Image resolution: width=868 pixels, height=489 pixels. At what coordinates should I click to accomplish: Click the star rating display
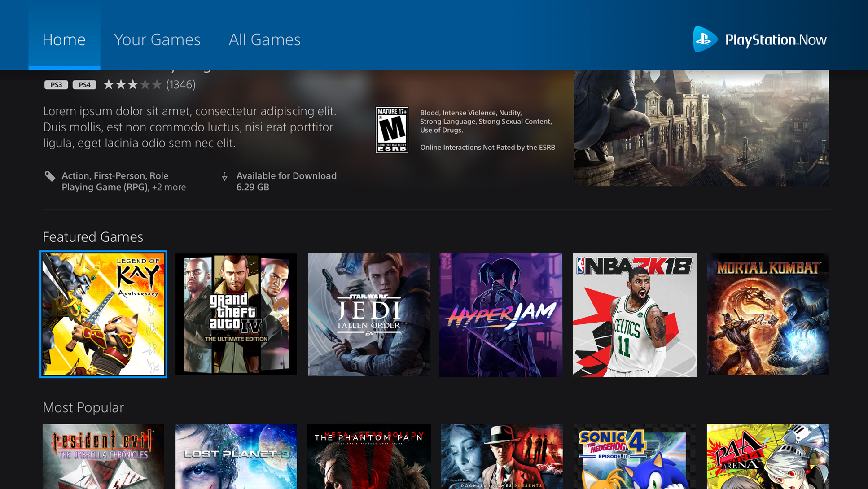132,85
